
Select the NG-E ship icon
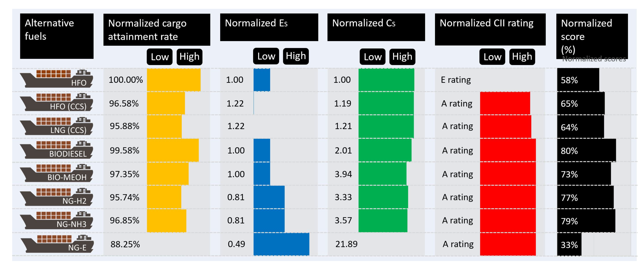[57, 244]
